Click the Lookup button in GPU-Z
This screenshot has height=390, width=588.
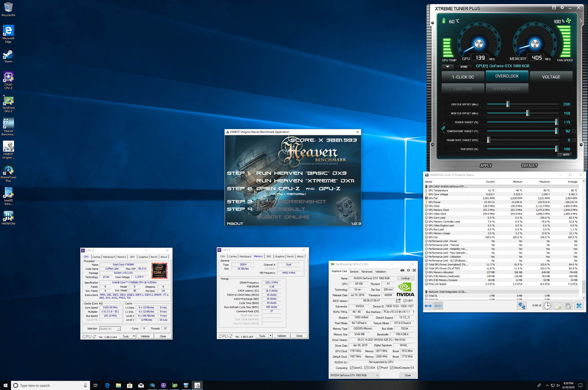tap(405, 278)
